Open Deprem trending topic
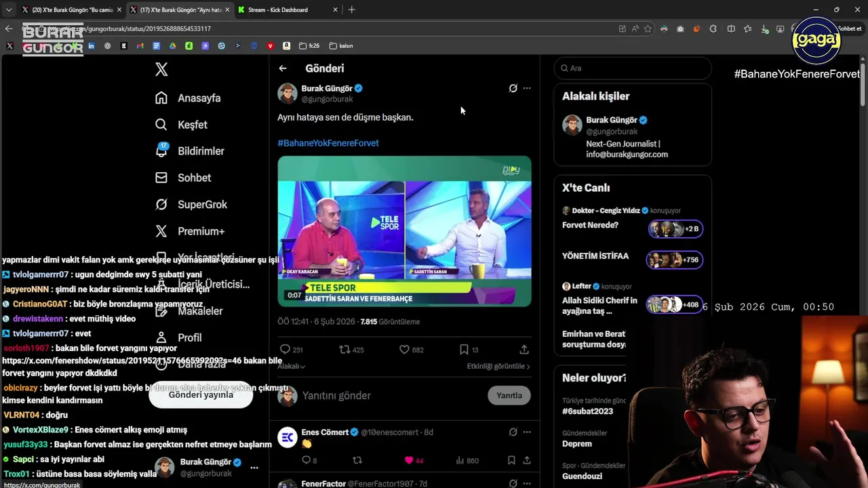 tap(577, 444)
